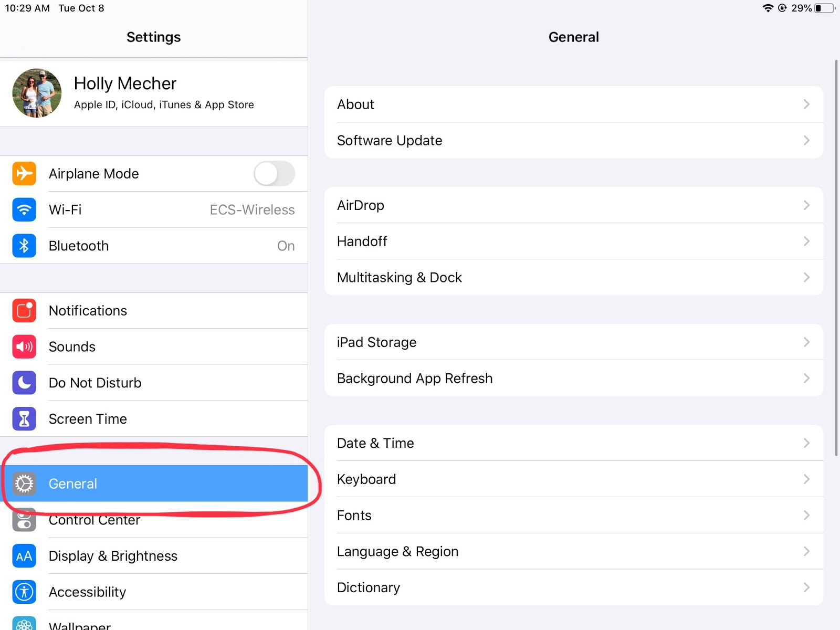Tap the battery indicator in status bar
840x630 pixels.
825,8
